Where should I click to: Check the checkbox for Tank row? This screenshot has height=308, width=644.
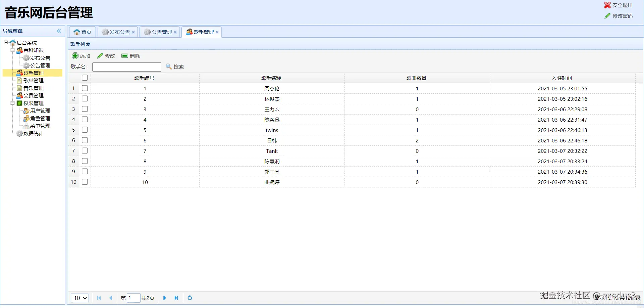tap(85, 150)
